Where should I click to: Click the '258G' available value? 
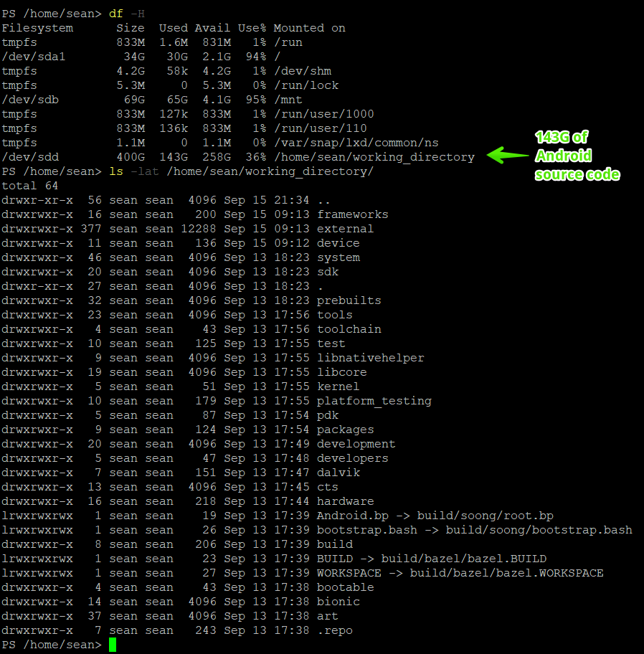point(217,157)
